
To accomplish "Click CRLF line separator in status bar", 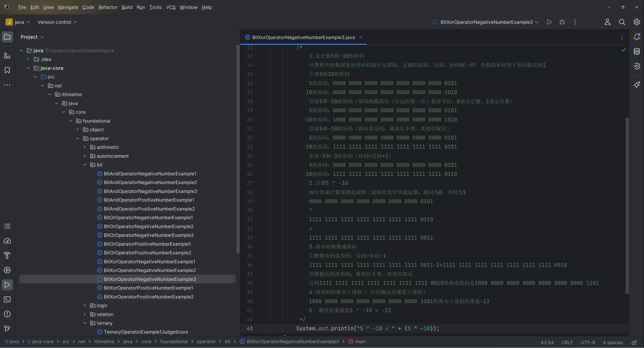I will coord(567,342).
